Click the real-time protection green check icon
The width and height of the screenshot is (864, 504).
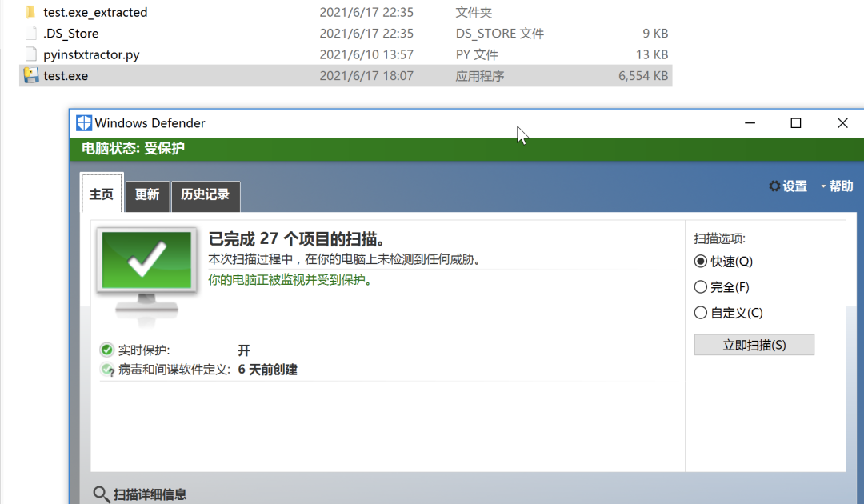coord(107,350)
